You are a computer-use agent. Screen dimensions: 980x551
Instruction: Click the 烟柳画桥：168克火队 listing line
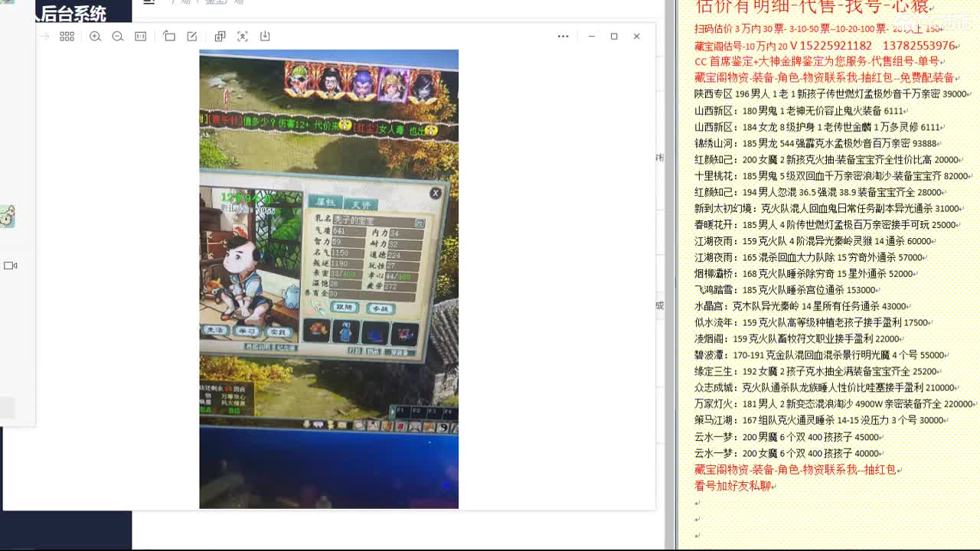804,274
